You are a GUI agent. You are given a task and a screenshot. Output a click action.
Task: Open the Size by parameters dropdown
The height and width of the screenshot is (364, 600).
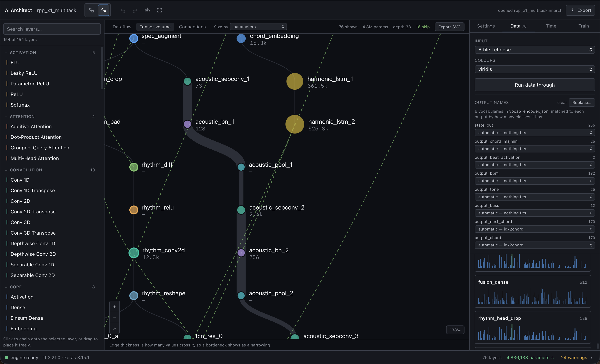[x=258, y=27]
